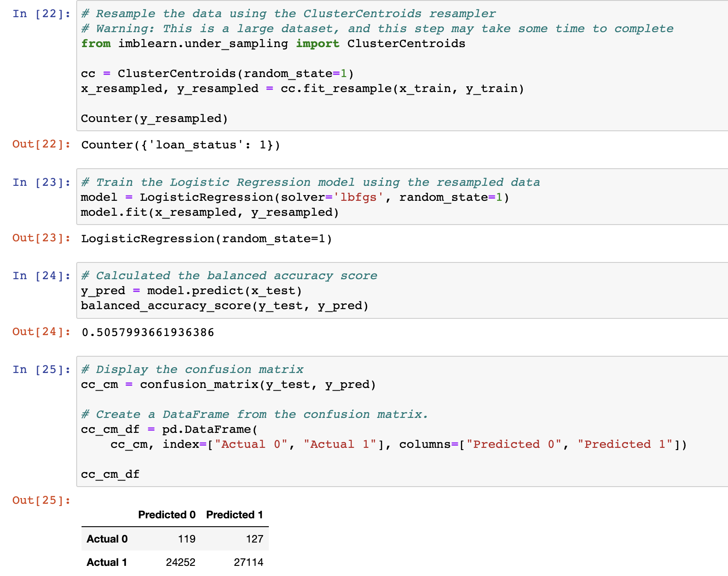Click the 'Create a DataFrame' comment line
Screen dimensions: 728x576
[x=255, y=414]
